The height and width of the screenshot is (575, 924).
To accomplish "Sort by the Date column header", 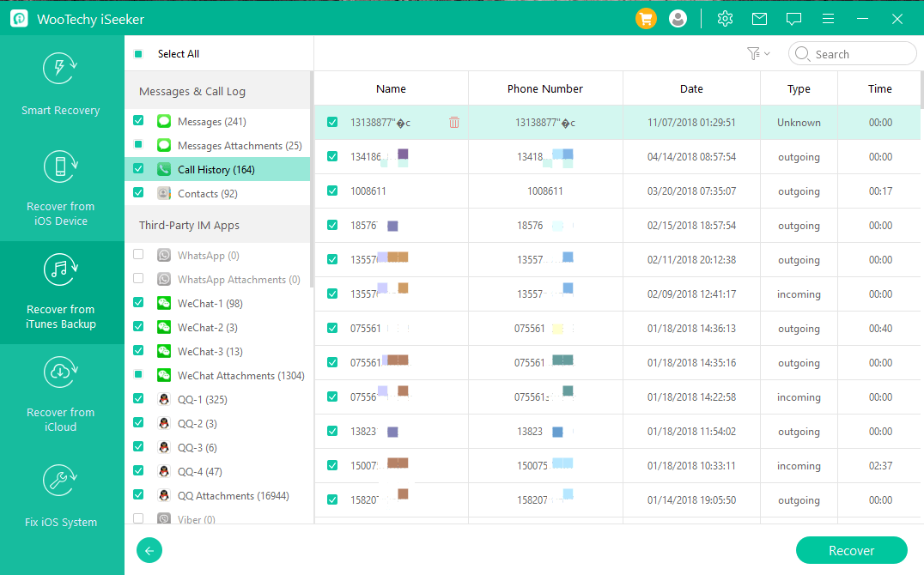I will point(691,88).
